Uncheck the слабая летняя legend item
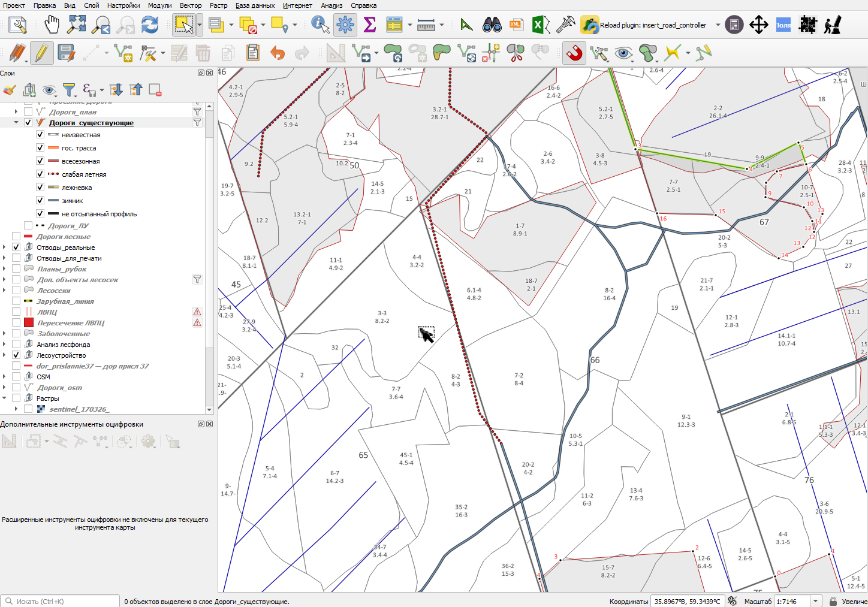The height and width of the screenshot is (607, 868). click(x=40, y=174)
